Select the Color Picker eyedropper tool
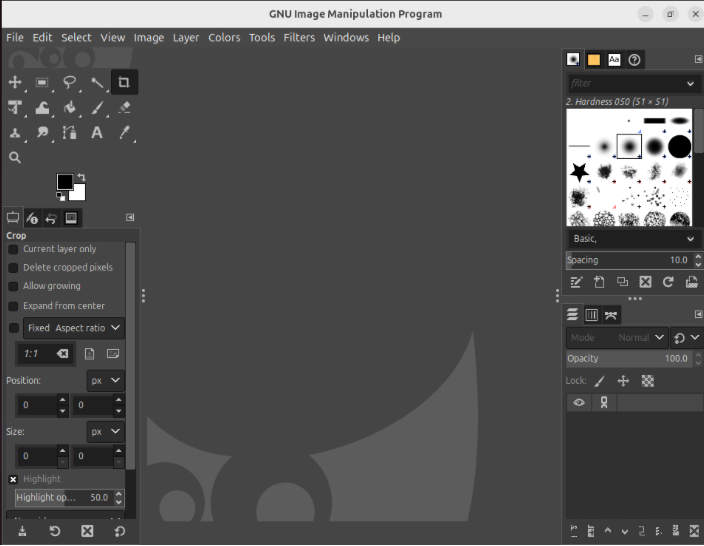This screenshot has height=546, width=704. (x=124, y=132)
